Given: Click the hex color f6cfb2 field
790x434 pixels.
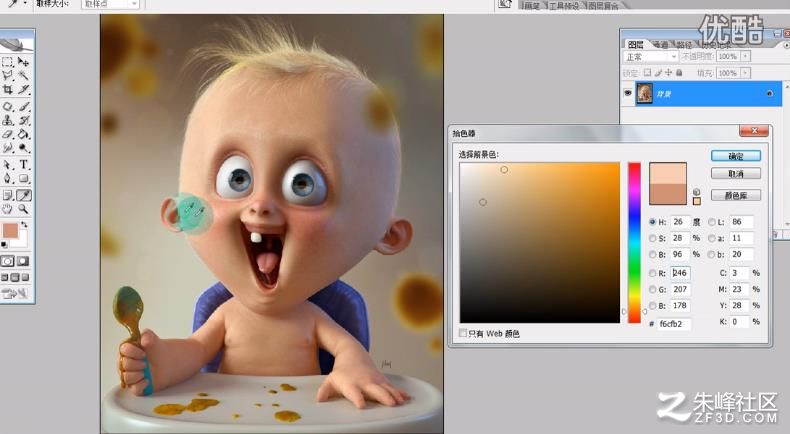Looking at the screenshot, I should tap(674, 324).
